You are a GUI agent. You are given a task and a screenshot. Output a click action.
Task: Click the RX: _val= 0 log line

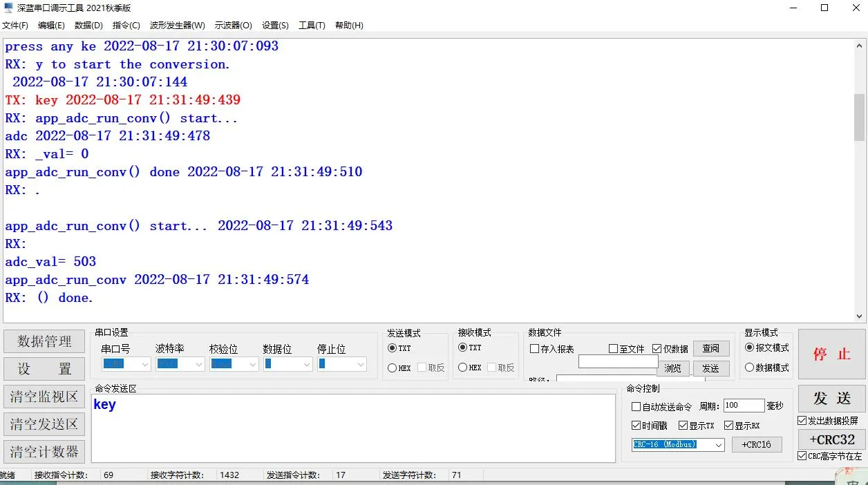[x=47, y=154]
